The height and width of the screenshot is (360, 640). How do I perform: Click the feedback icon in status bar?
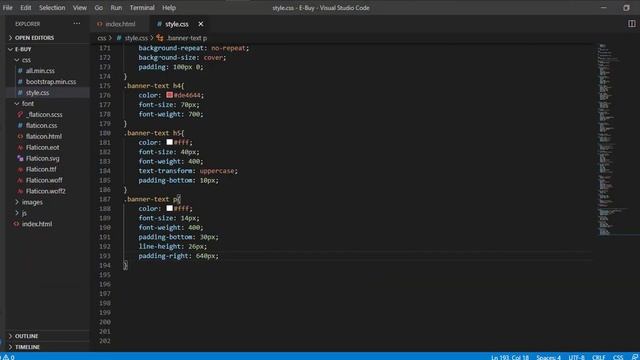(x=635, y=357)
